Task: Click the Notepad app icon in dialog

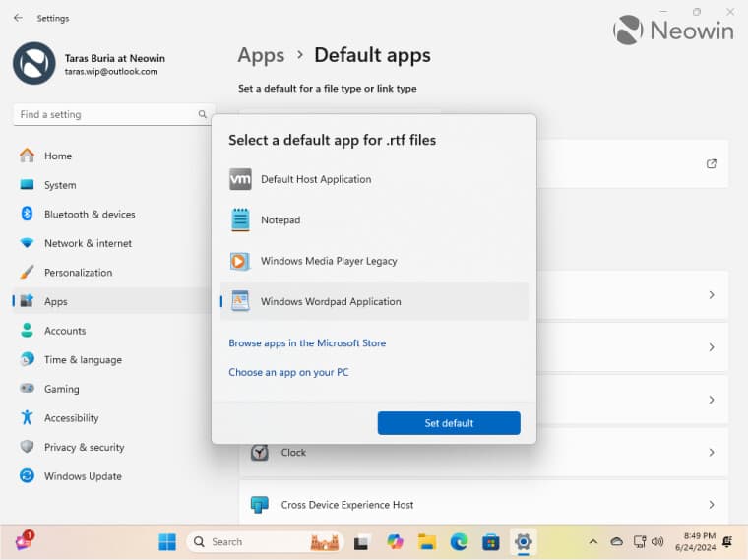Action: coord(240,219)
